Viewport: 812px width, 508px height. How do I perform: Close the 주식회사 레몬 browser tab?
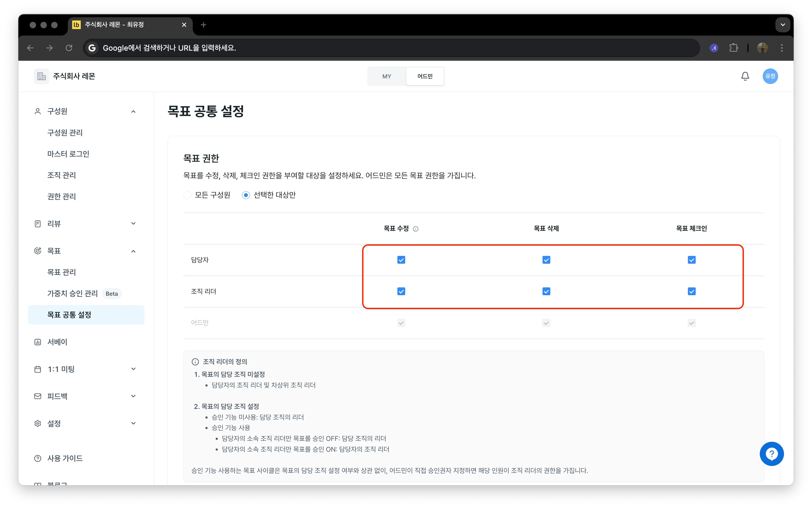[x=184, y=25]
